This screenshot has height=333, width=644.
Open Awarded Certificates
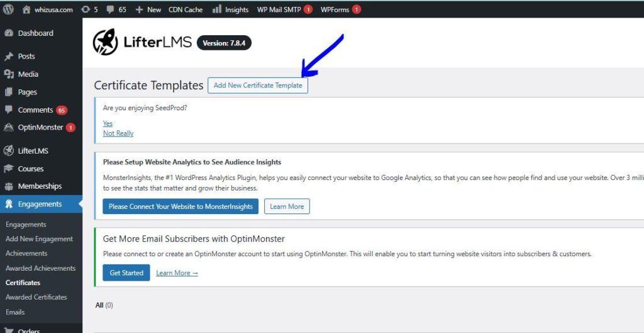click(x=36, y=297)
